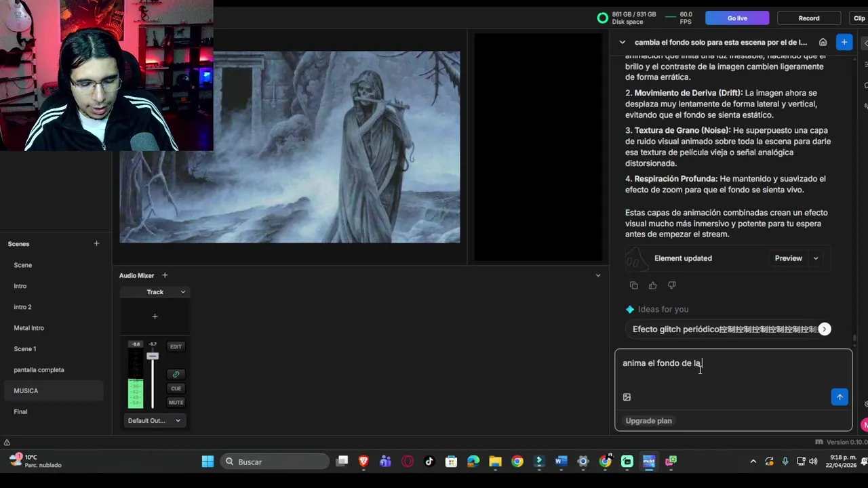This screenshot has width=868, height=488.
Task: Give thumbs up to the response
Action: click(x=652, y=285)
